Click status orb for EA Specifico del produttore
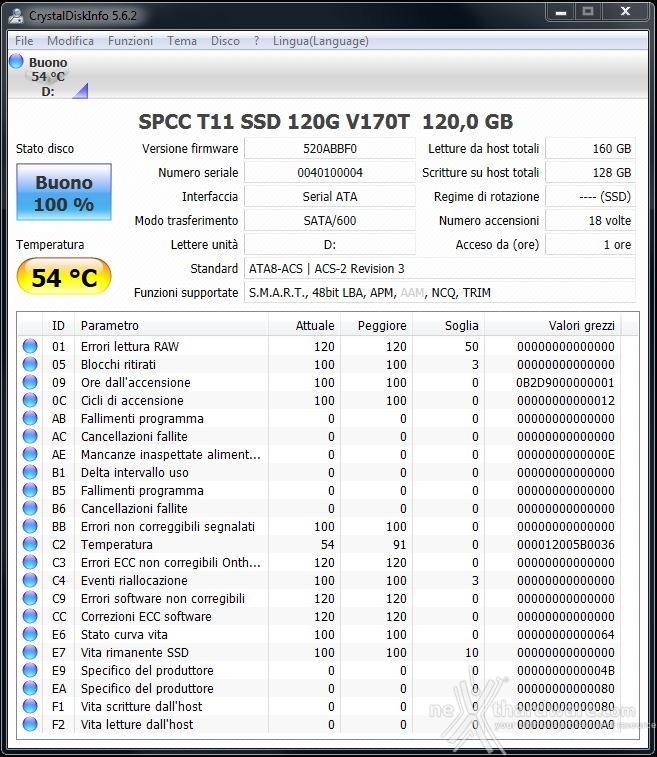The image size is (657, 757). tap(30, 688)
